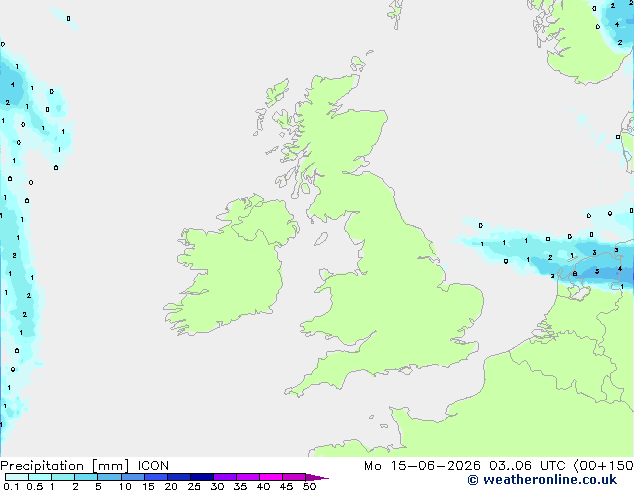The width and height of the screenshot is (634, 490).
Task: Click the '0.1' legend scale label
Action: pyautogui.click(x=11, y=486)
